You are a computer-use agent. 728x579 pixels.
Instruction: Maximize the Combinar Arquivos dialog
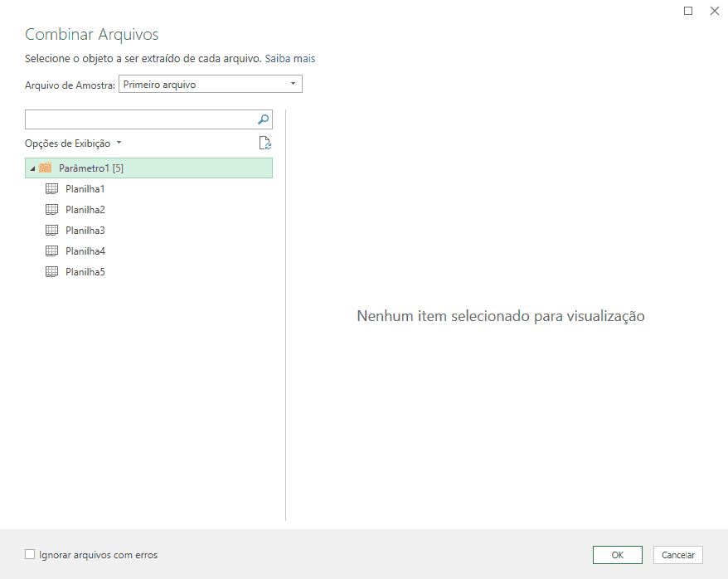(x=688, y=11)
